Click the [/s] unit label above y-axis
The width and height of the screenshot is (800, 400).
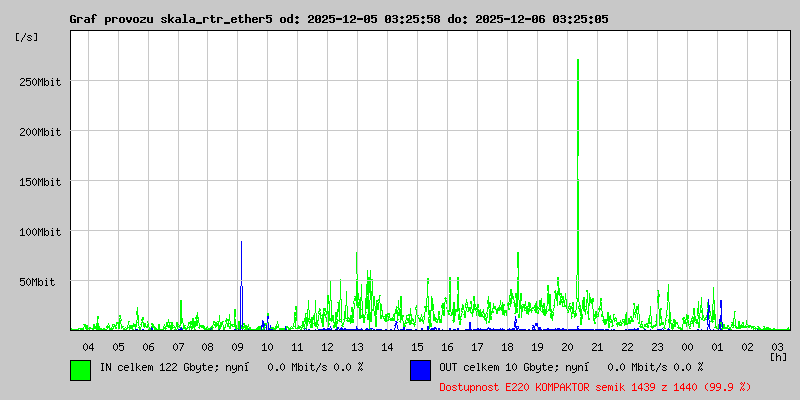pos(26,36)
